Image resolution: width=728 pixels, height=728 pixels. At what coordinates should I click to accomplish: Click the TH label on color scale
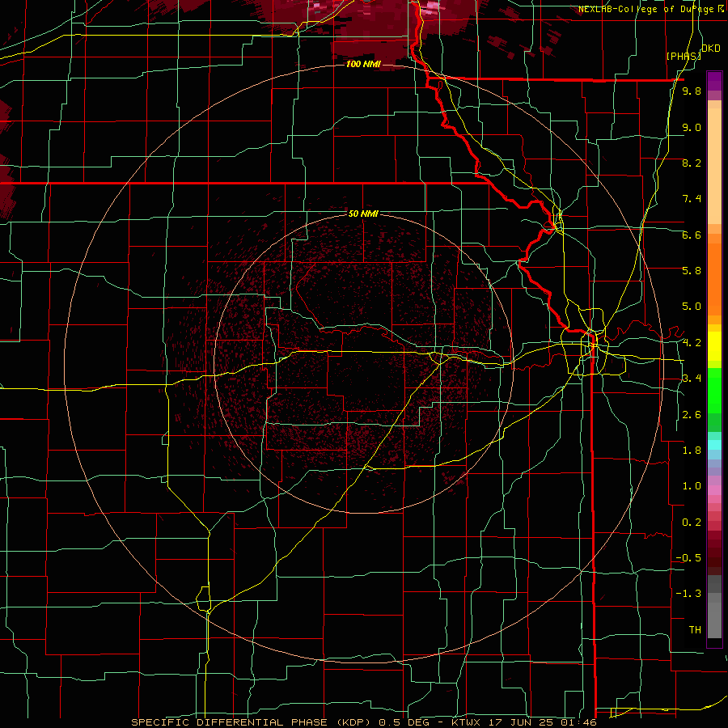pyautogui.click(x=695, y=630)
